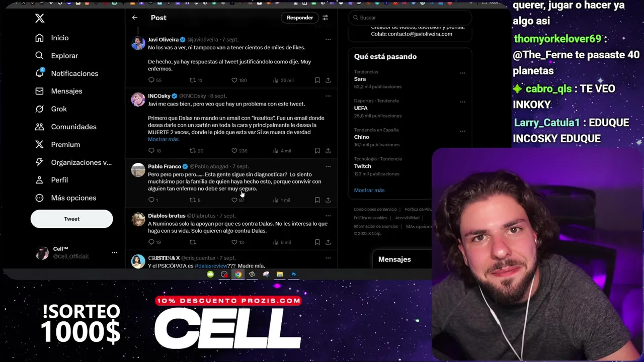Image resolution: width=644 pixels, height=362 pixels.
Task: Expand INCOsky's post with Mostrar más
Action: point(163,139)
